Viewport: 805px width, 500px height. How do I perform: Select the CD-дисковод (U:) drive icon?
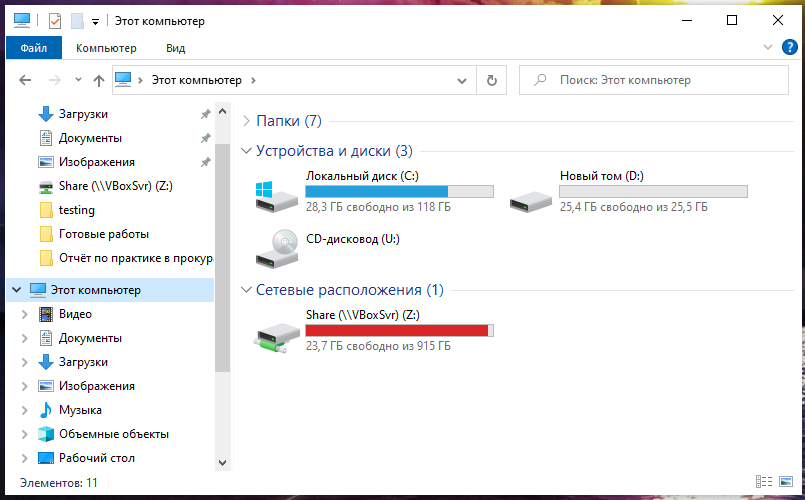276,248
